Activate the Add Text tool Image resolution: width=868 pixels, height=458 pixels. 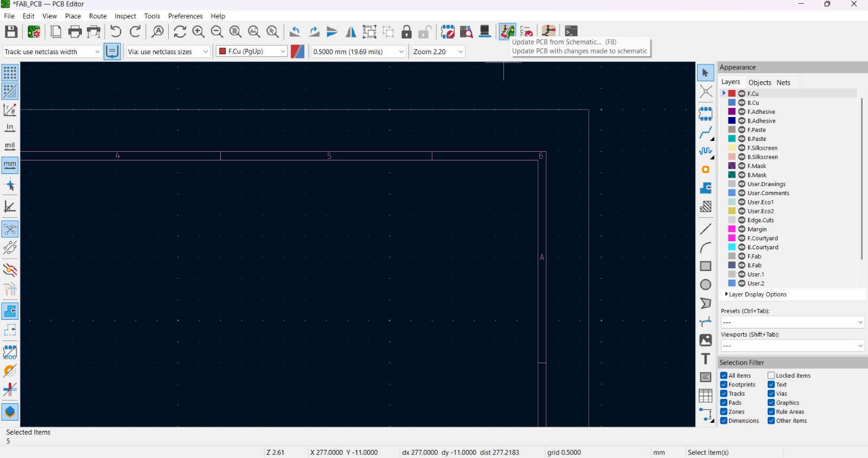[706, 359]
